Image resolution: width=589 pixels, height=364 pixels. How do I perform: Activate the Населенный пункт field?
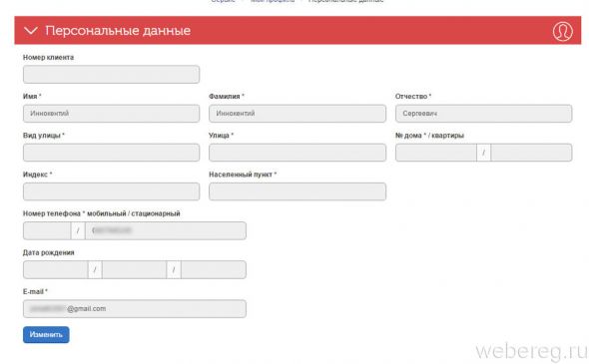click(x=297, y=191)
